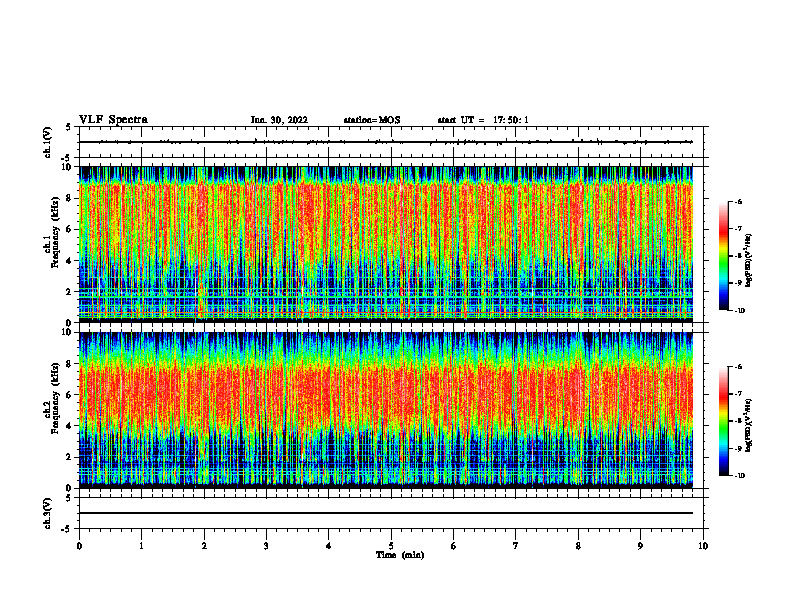Click the "-10" label on ch.2 colorbar
The width and height of the screenshot is (792, 612).
[739, 475]
